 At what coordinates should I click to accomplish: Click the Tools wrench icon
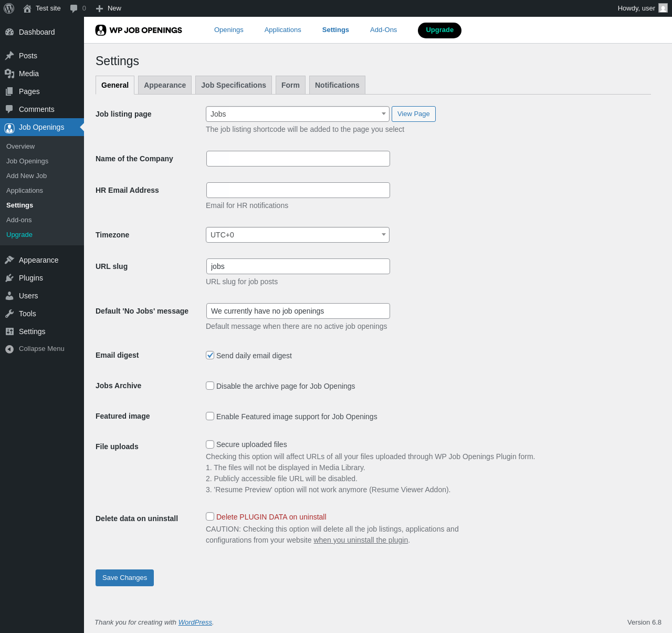[9, 314]
